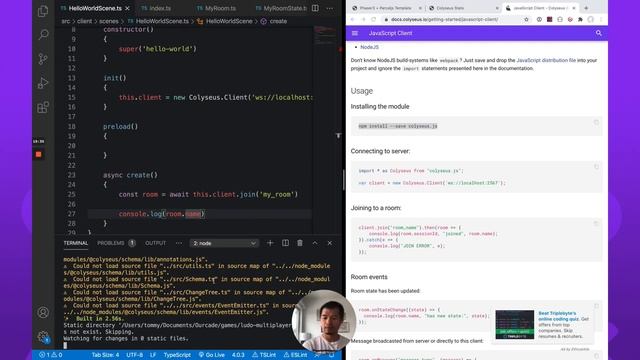The width and height of the screenshot is (640, 360).
Task: Click the 'create' breadcrumb item
Action: tap(278, 21)
